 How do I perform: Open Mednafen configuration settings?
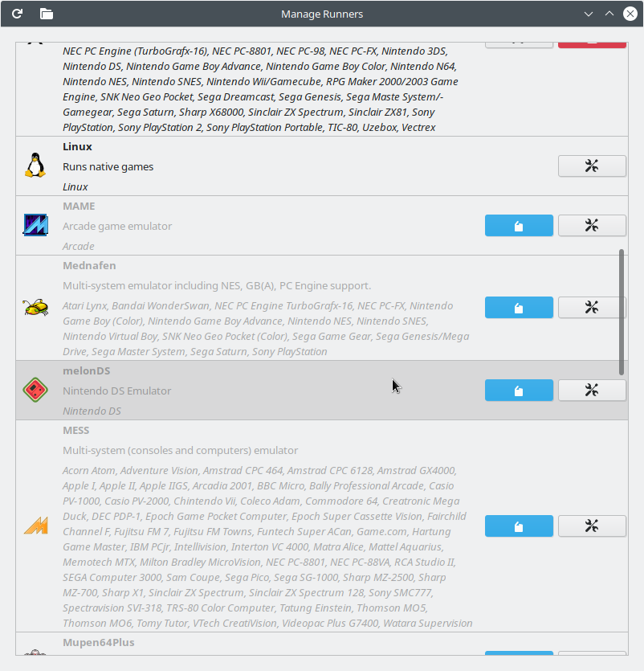[592, 307]
